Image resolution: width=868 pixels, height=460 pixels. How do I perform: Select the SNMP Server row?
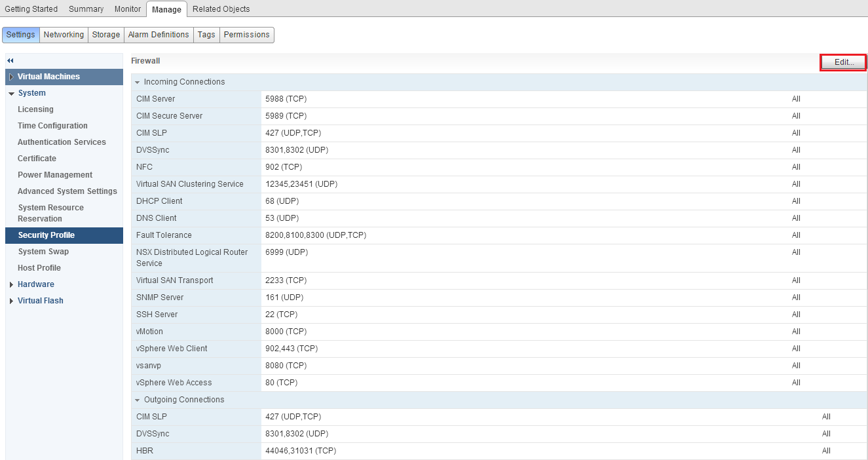click(499, 297)
